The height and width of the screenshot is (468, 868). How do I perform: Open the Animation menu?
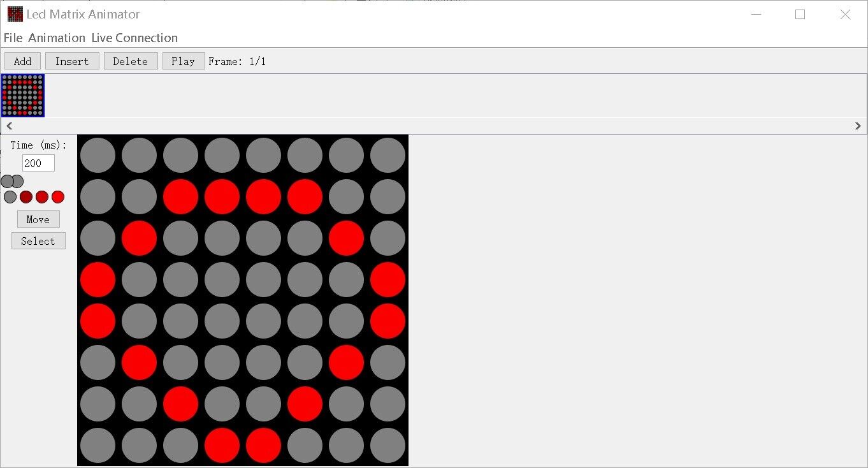click(x=57, y=38)
